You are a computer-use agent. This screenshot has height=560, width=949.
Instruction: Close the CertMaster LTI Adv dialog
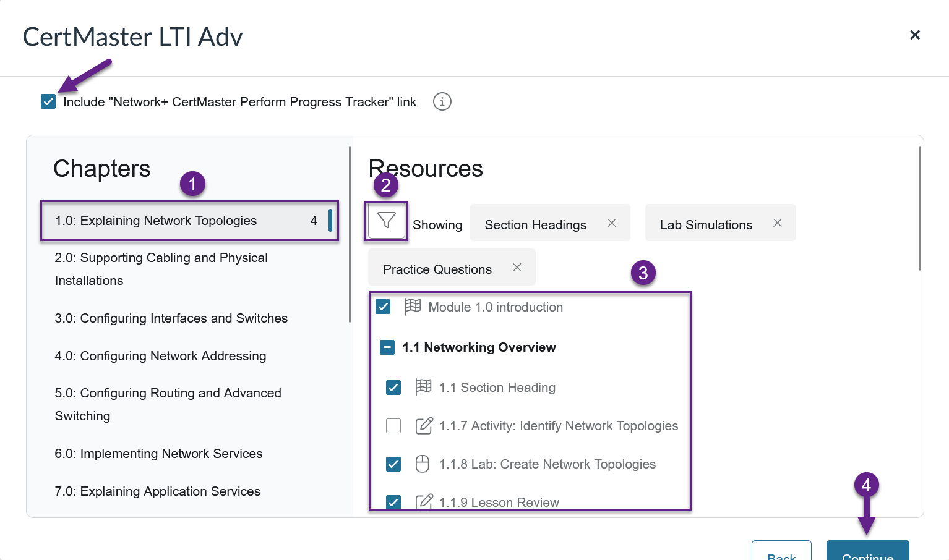coord(915,35)
